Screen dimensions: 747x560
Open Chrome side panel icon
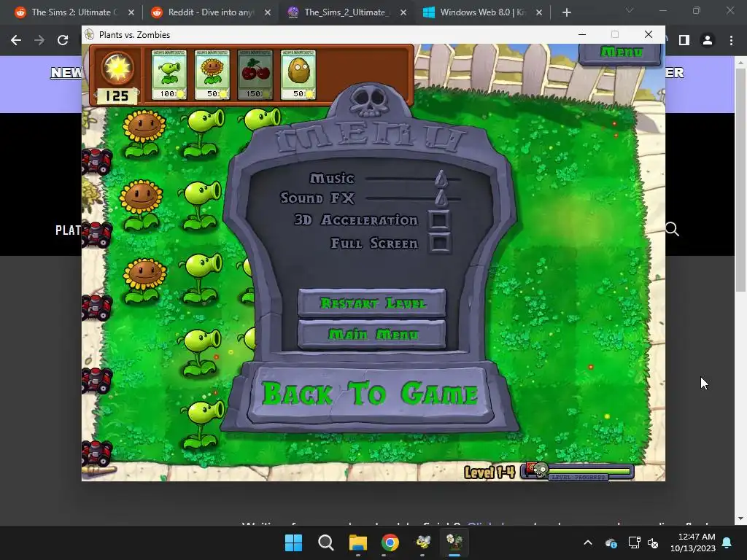(x=684, y=41)
